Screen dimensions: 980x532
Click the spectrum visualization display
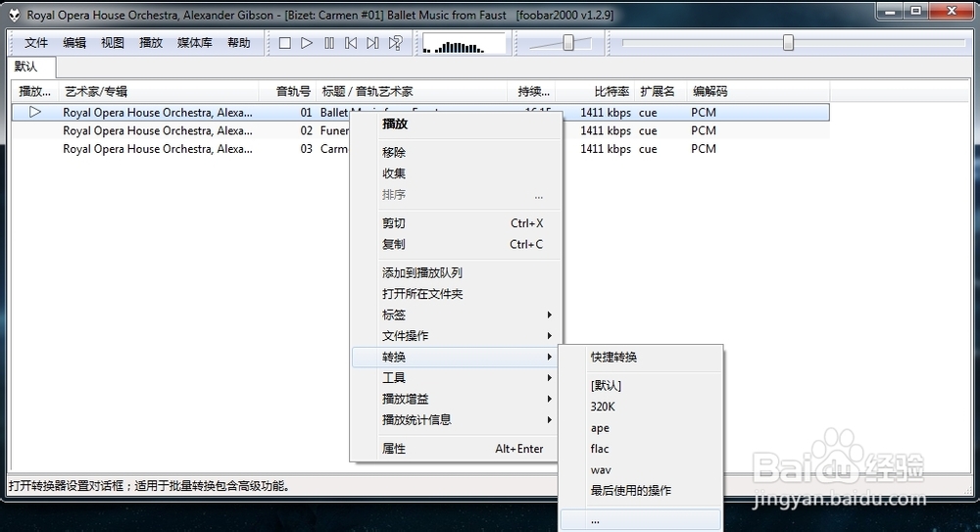[464, 44]
